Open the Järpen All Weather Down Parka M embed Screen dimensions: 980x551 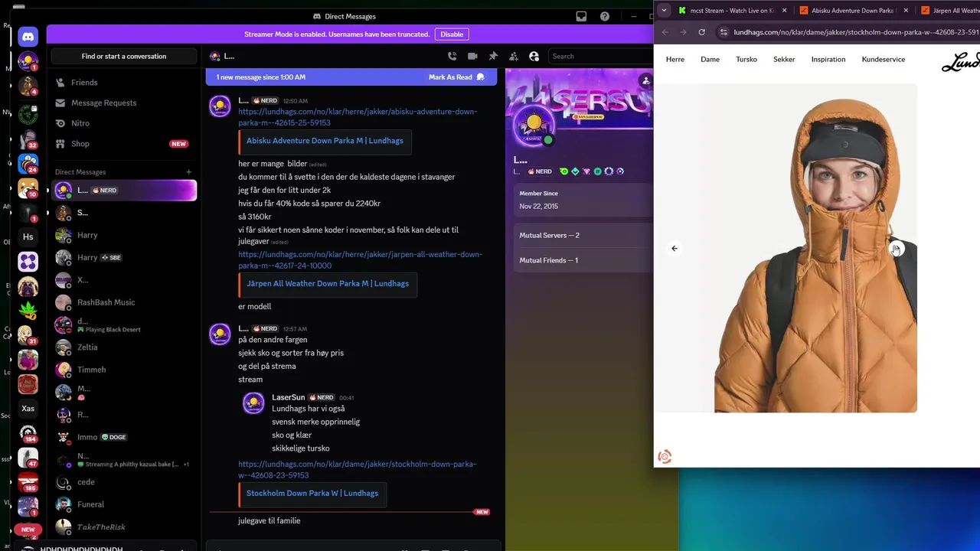coord(328,284)
